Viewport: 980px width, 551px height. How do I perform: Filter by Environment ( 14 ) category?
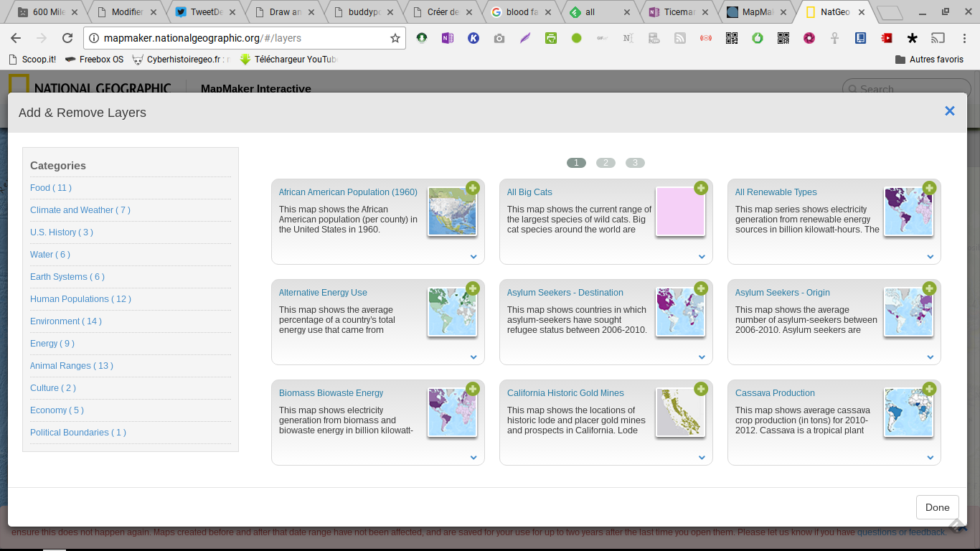pos(66,321)
